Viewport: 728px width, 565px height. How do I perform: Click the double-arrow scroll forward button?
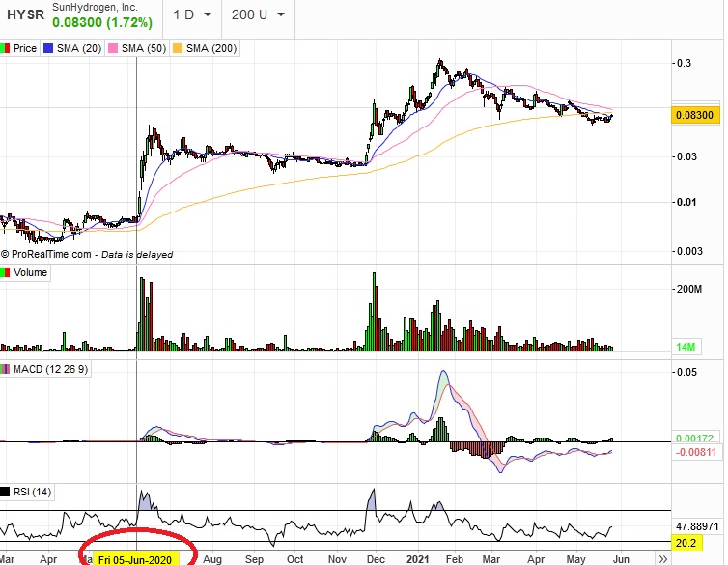pos(663,559)
